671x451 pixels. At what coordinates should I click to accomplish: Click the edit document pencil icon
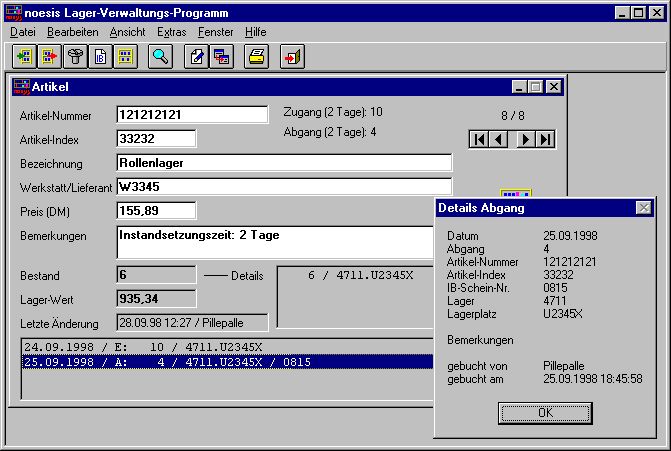pos(196,56)
